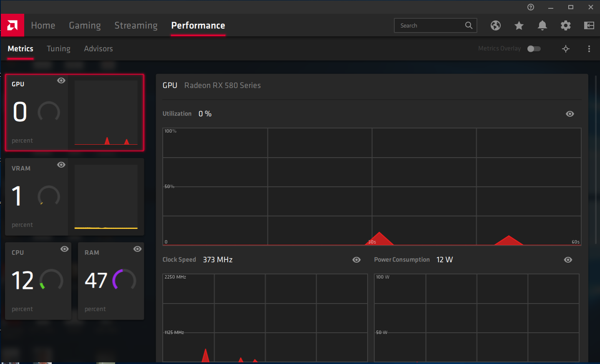600x364 pixels.
Task: Toggle the eye icon on the RAM card
Action: coord(138,249)
